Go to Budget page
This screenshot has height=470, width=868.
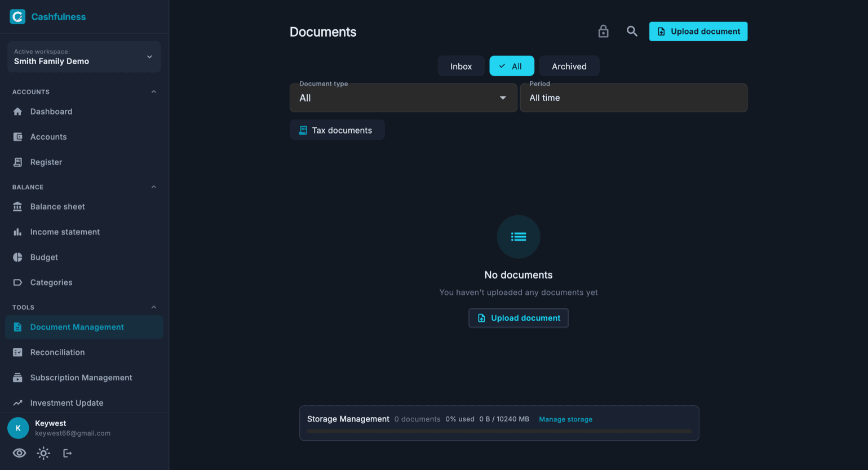tap(84, 258)
